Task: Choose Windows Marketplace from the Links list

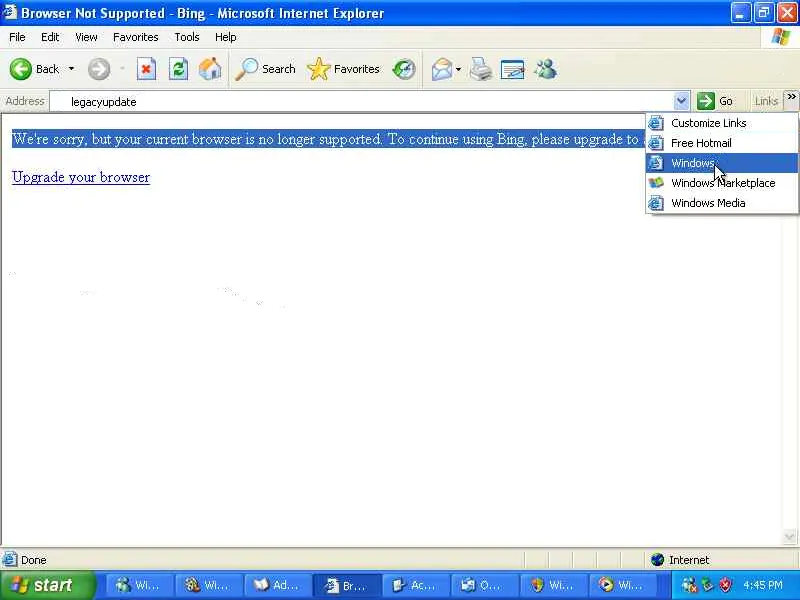Action: coord(721,183)
